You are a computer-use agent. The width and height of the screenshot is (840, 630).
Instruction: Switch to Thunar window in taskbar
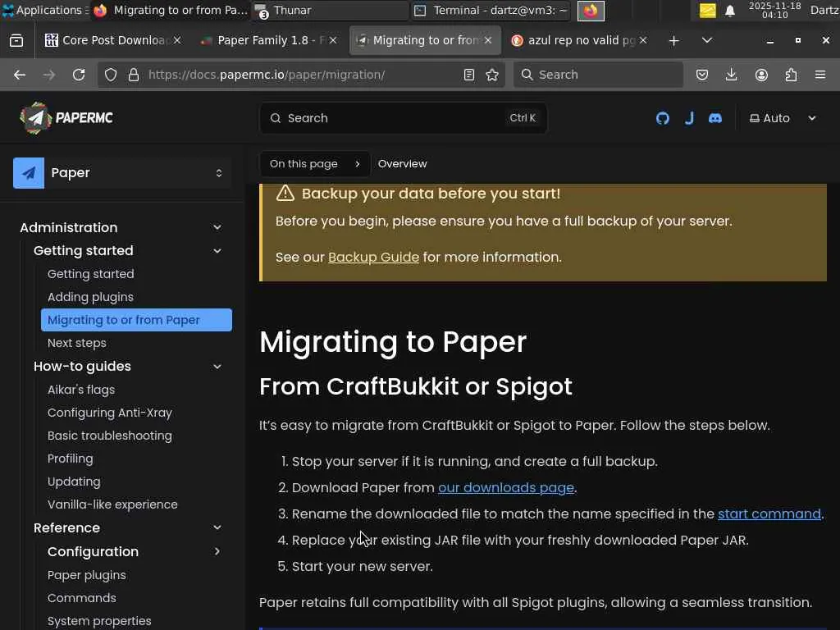pos(330,10)
